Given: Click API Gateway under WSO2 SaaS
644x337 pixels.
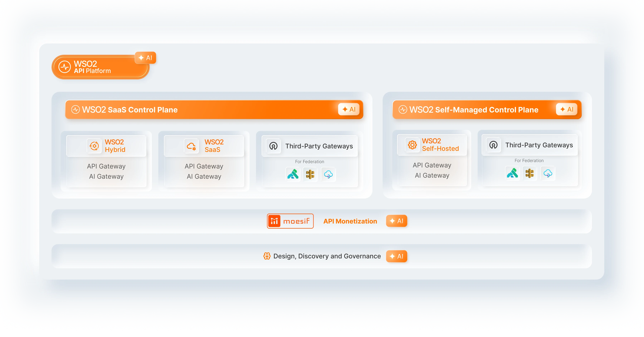Looking at the screenshot, I should (x=204, y=166).
